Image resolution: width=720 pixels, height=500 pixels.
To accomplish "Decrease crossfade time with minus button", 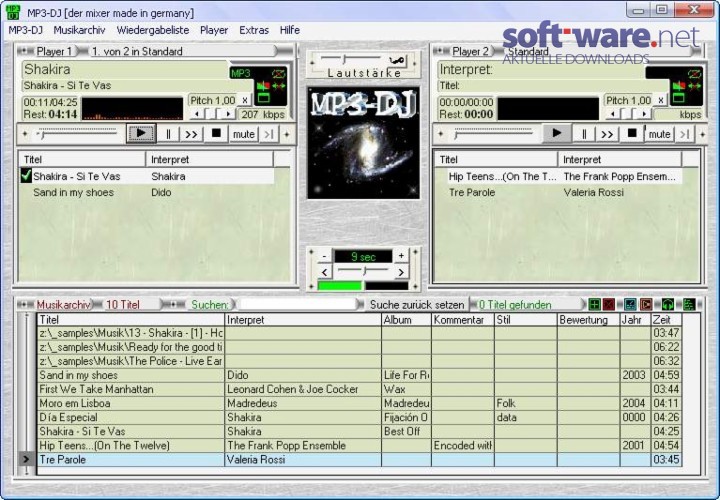I will pos(324,256).
